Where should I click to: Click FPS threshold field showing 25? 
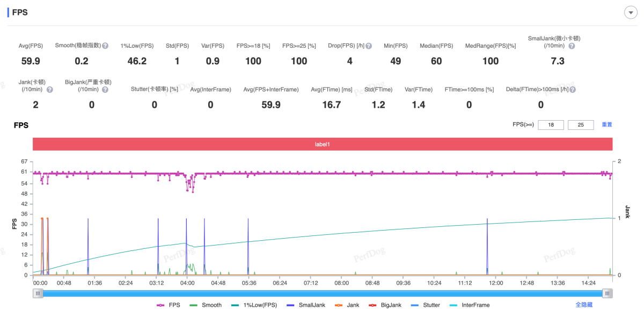pos(581,125)
